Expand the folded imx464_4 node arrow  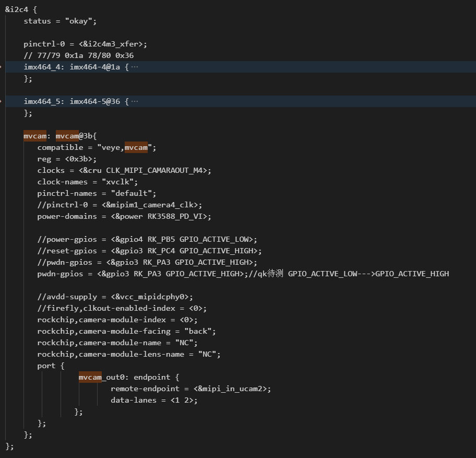(2, 67)
